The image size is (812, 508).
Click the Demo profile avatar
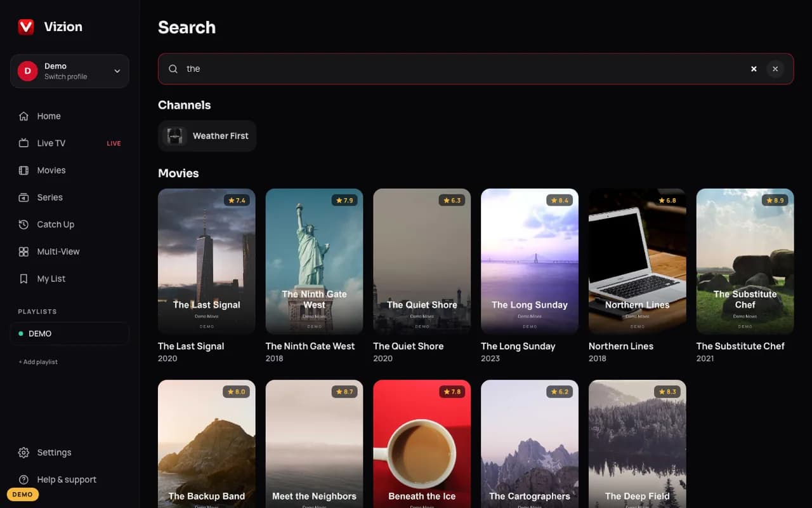27,71
